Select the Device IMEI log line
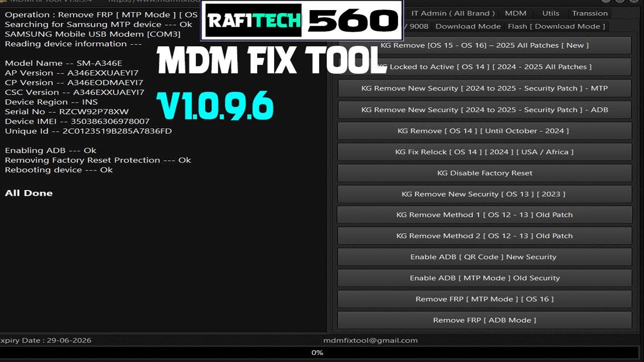Viewport: 644px width, 362px height. (77, 121)
